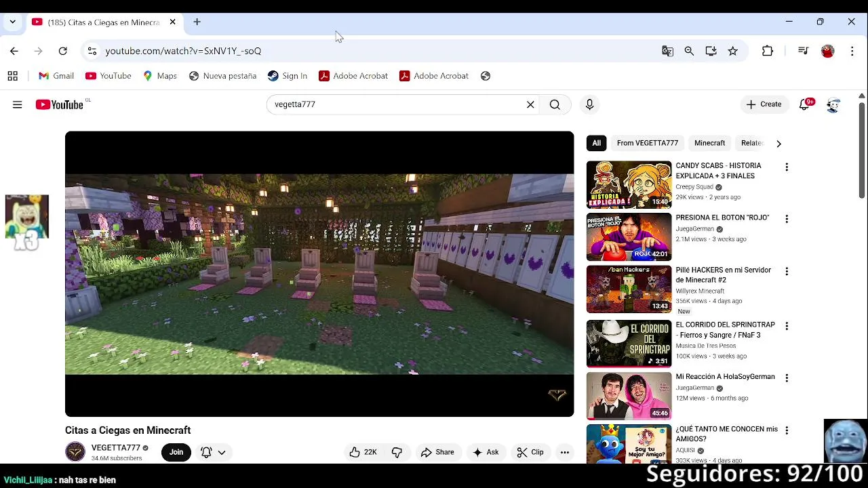
Task: Open the Chrome profile avatar
Action: [827, 51]
